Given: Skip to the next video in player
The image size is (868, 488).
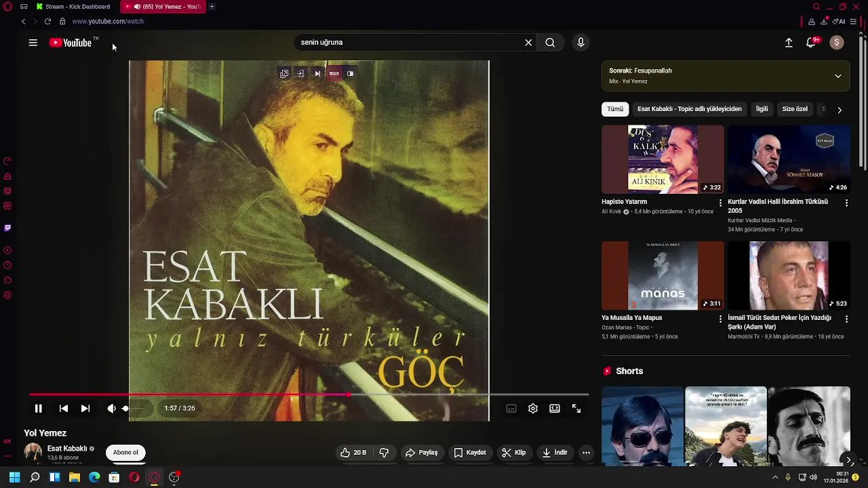Looking at the screenshot, I should 85,409.
